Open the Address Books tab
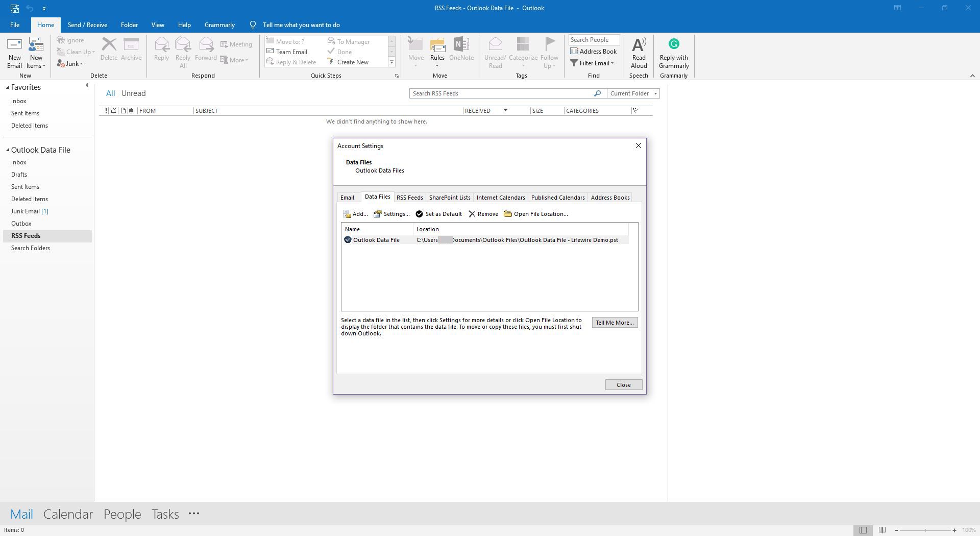 610,198
